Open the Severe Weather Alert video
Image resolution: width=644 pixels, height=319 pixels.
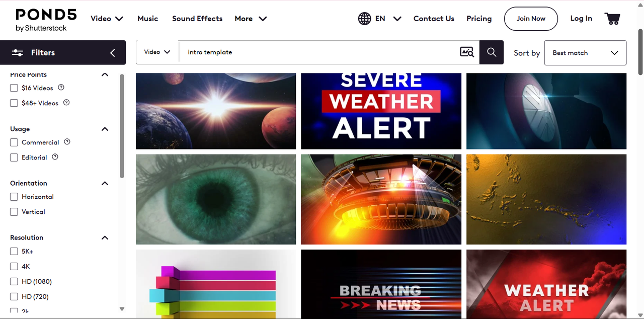coord(381,111)
